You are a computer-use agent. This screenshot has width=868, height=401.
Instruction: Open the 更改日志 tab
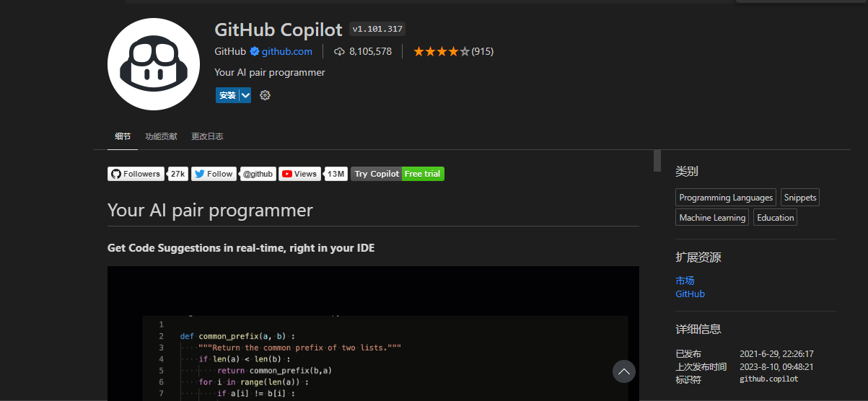(207, 136)
